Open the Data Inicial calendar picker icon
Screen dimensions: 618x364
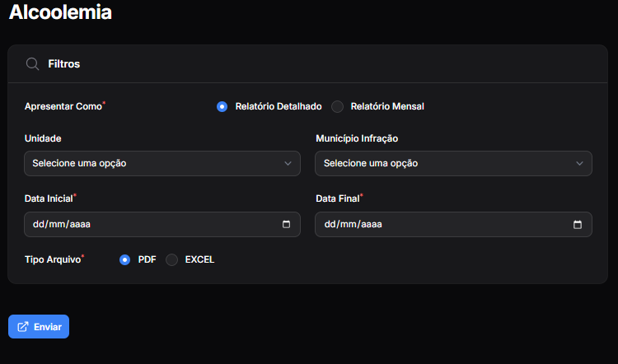tap(287, 224)
